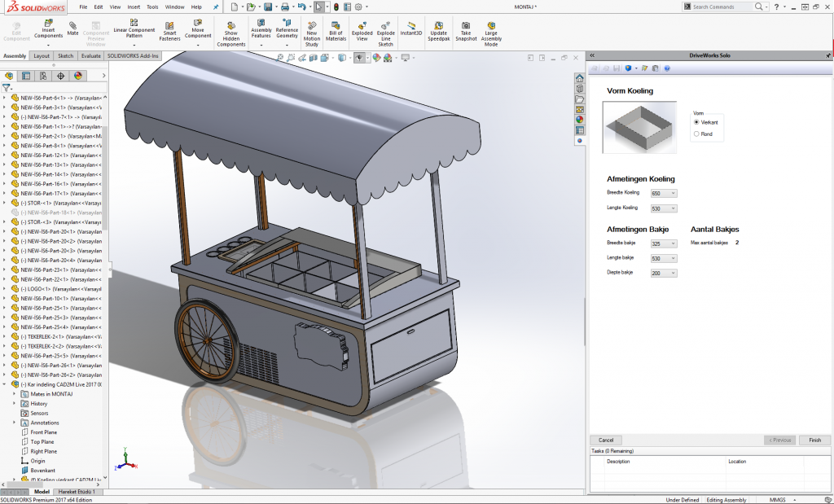The image size is (834, 504).
Task: Open the Diepte bakje dropdown
Action: tap(664, 273)
